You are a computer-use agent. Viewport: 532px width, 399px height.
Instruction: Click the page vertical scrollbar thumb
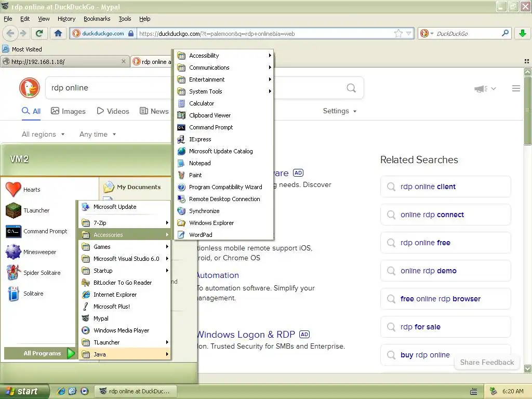tap(527, 111)
